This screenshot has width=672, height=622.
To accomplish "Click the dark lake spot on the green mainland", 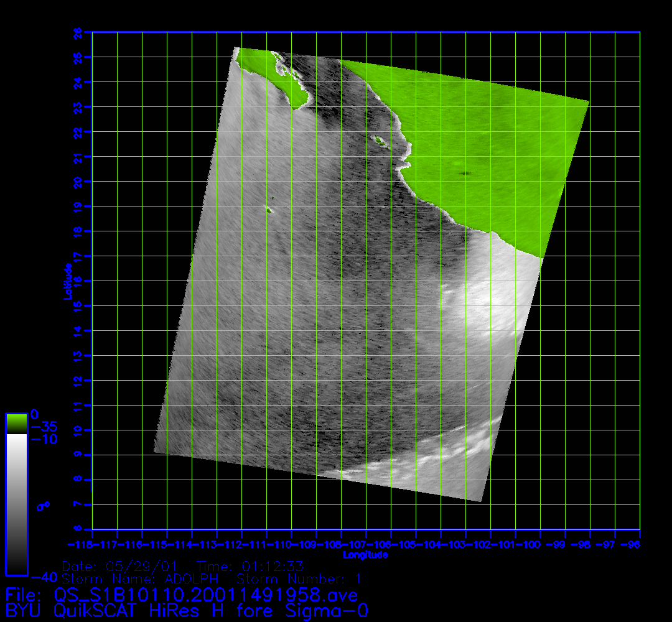I will pos(464,174).
